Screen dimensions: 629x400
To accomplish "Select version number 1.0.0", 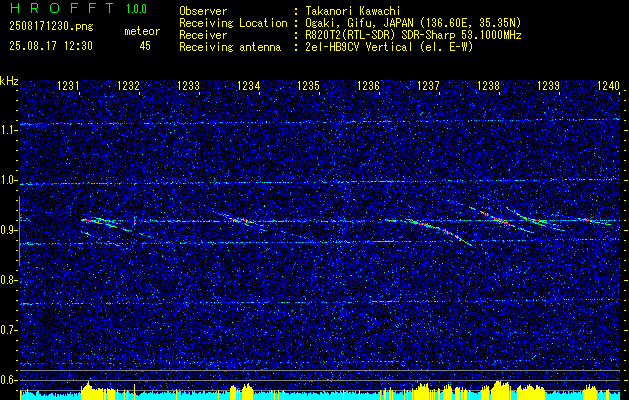I will tap(136, 9).
